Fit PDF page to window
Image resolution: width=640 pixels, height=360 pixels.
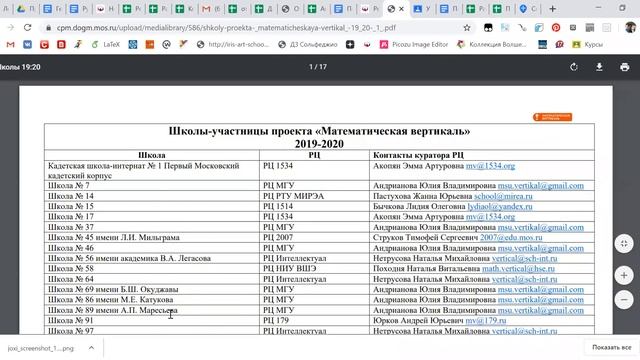(x=624, y=244)
